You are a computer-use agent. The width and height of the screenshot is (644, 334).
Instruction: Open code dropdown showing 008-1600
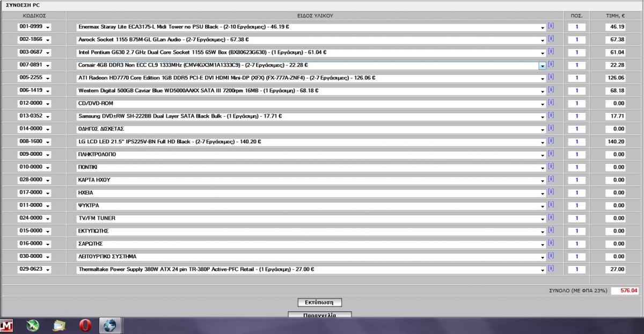pyautogui.click(x=34, y=142)
